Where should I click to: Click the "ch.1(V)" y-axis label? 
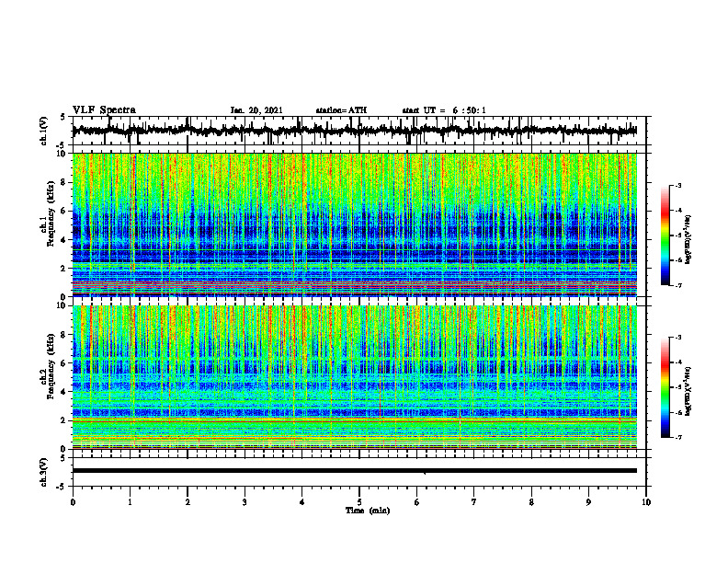pos(44,131)
